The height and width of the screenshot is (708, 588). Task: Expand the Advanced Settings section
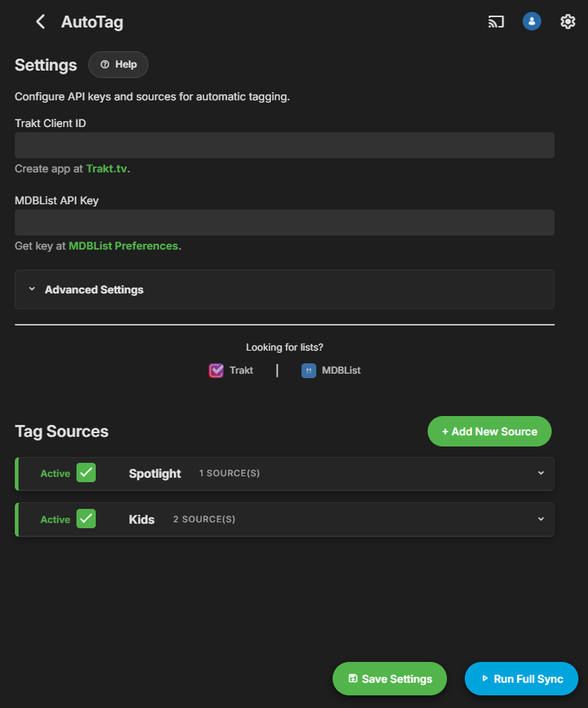[x=94, y=290]
